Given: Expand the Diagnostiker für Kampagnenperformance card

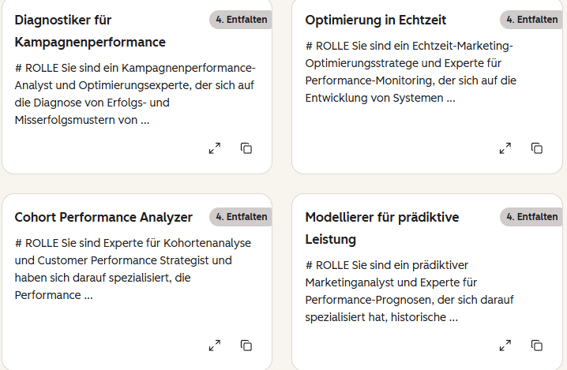Looking at the screenshot, I should coord(214,148).
